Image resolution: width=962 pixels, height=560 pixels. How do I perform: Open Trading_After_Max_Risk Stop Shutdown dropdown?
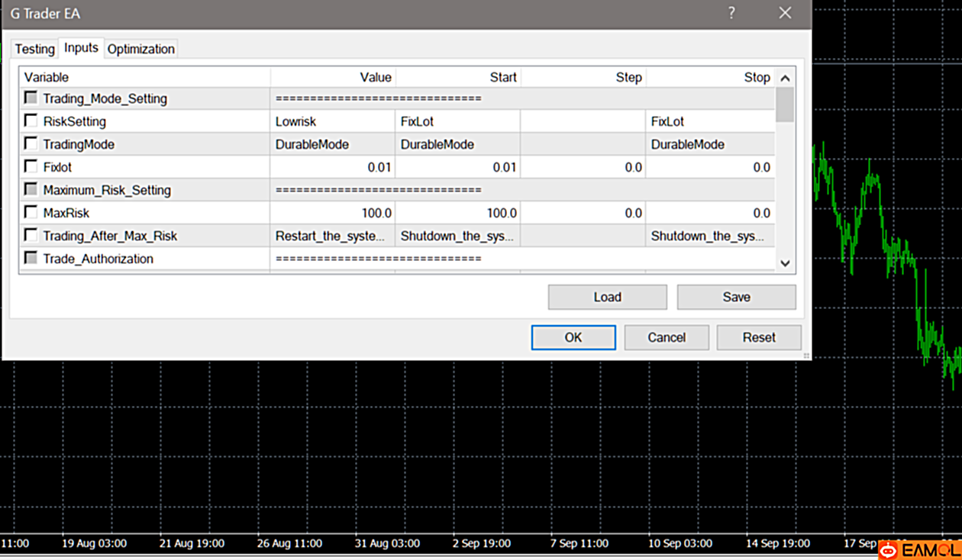click(710, 236)
